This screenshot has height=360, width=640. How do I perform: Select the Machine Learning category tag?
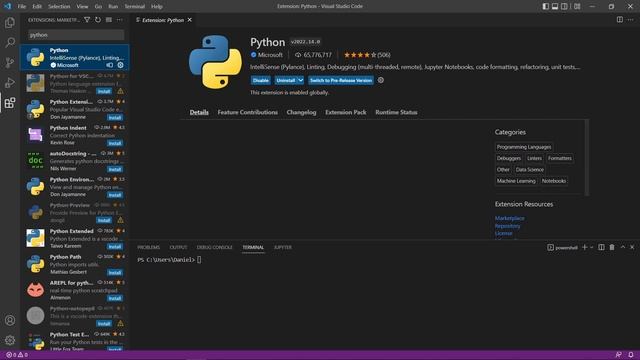(x=516, y=181)
